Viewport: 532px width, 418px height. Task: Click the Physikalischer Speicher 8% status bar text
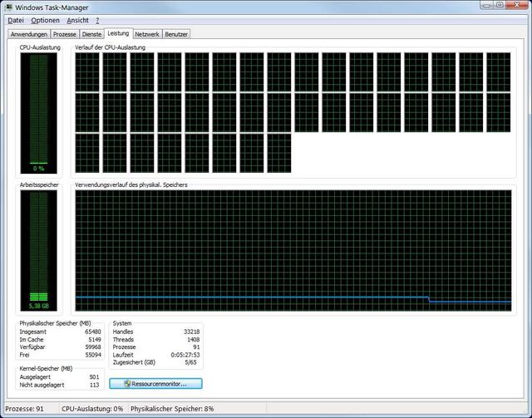(172, 410)
